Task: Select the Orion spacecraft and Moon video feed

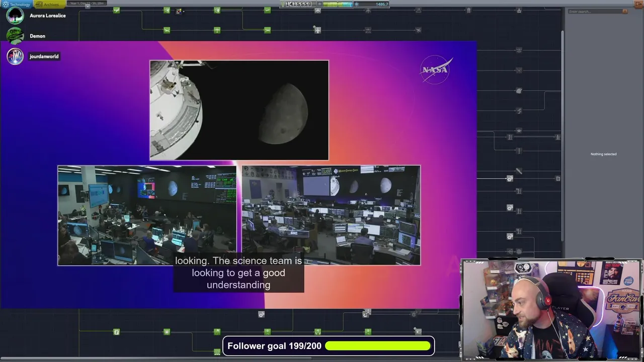Action: (239, 110)
